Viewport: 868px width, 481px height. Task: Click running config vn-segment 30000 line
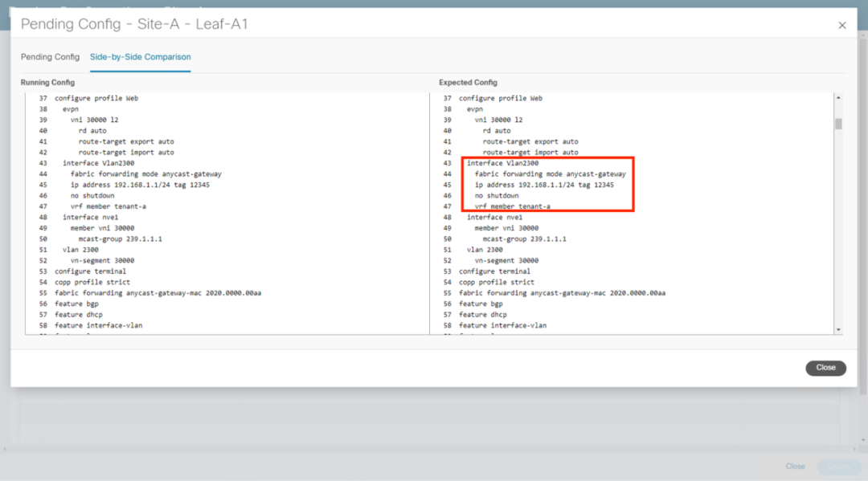[x=102, y=261]
